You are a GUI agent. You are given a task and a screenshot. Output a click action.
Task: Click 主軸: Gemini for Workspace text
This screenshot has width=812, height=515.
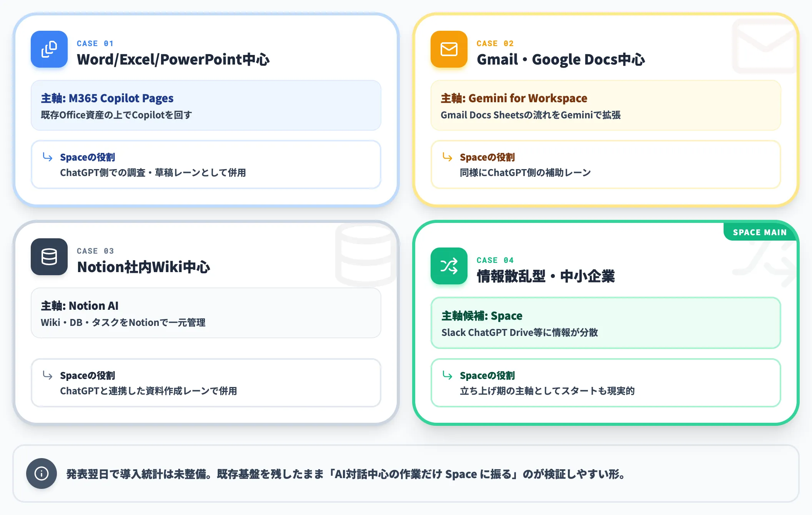(514, 98)
